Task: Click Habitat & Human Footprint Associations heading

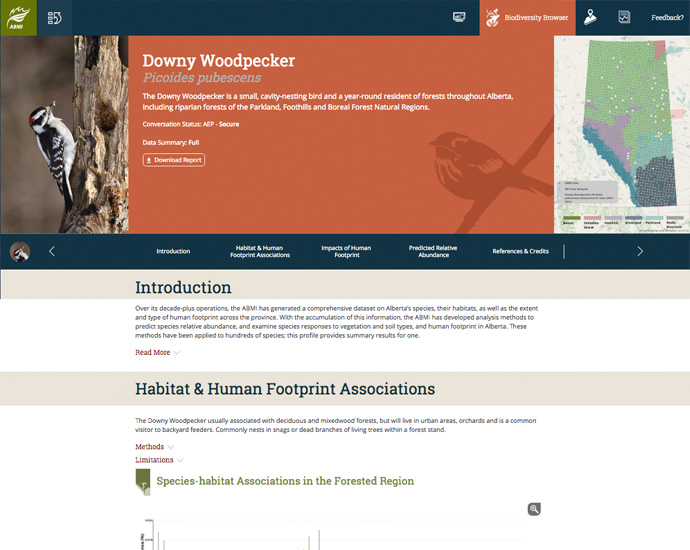Action: coord(285,389)
